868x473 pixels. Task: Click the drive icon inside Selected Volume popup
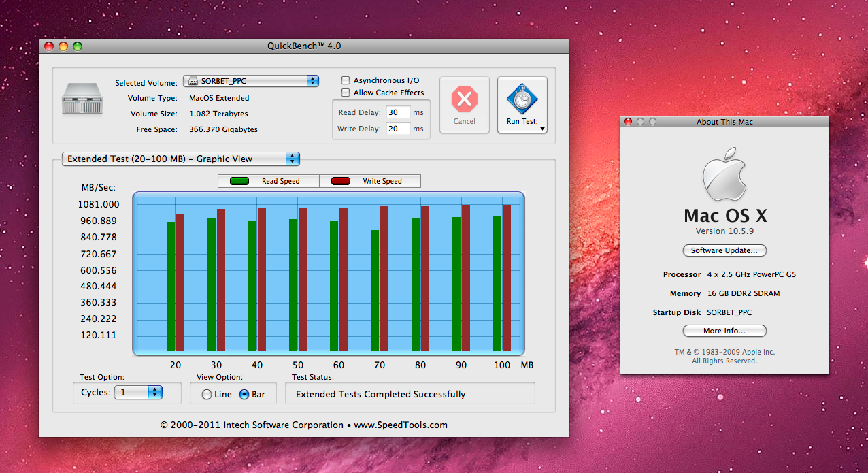tap(193, 81)
